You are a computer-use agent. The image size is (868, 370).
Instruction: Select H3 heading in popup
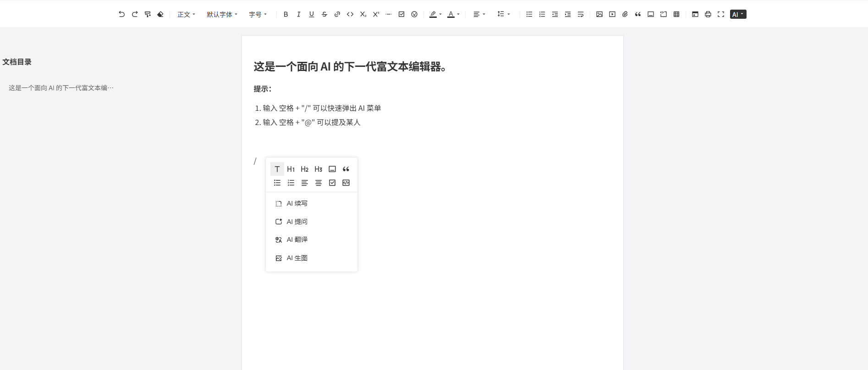[319, 169]
